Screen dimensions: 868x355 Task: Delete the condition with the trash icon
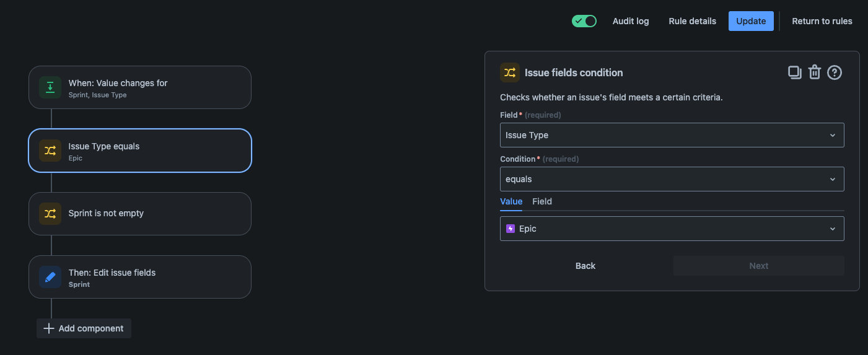pyautogui.click(x=815, y=72)
